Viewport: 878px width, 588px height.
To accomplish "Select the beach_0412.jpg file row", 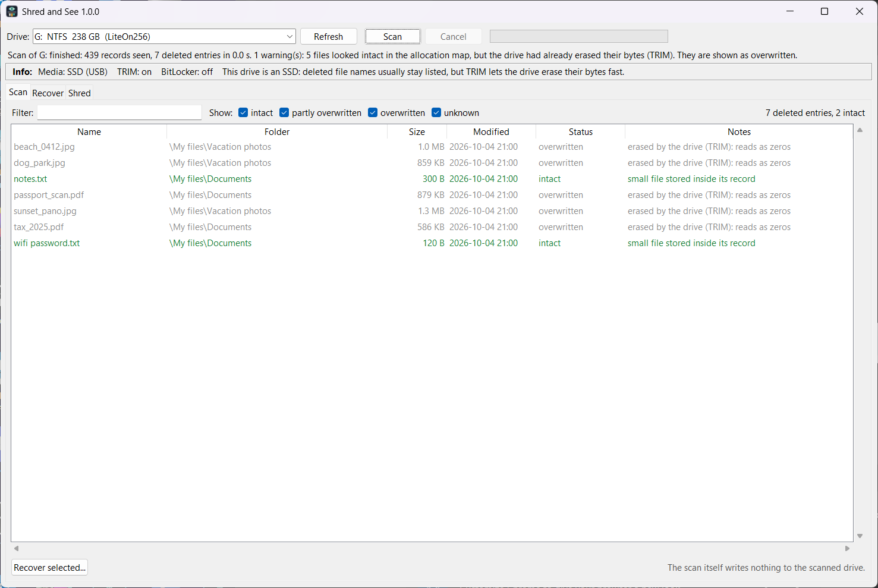I will click(432, 147).
